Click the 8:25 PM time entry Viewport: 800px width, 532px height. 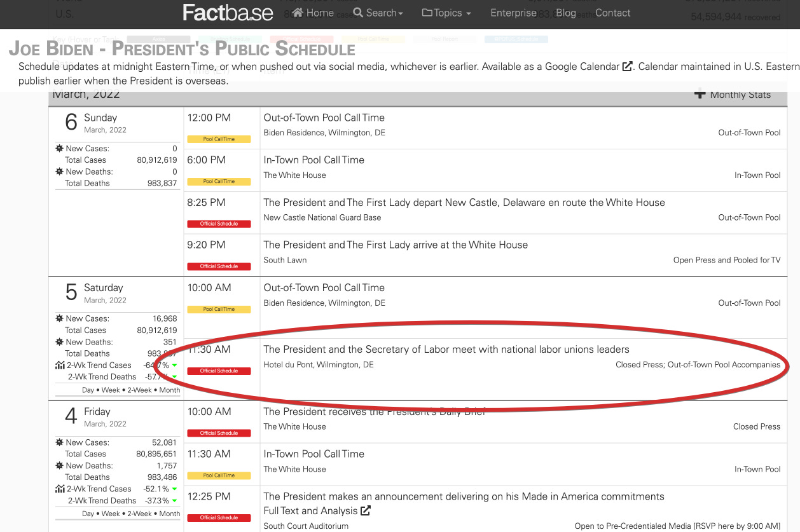(x=206, y=203)
